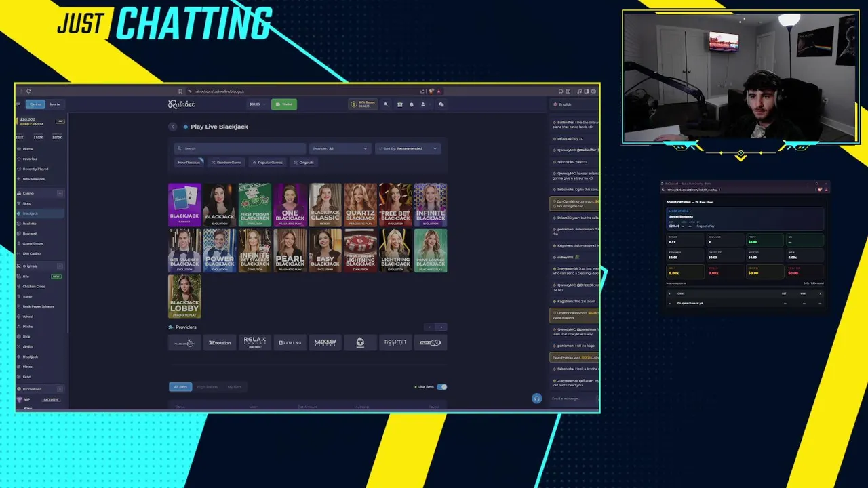
Task: Select the Pragmatic Play provider logo
Action: 184,343
